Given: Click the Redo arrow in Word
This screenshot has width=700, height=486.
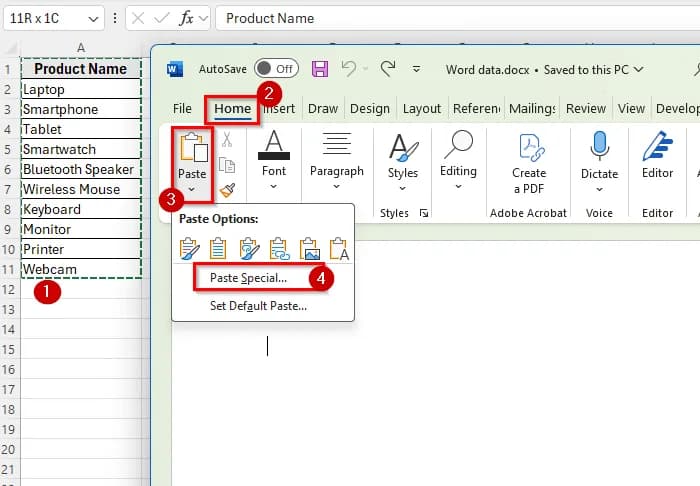Looking at the screenshot, I should point(388,69).
